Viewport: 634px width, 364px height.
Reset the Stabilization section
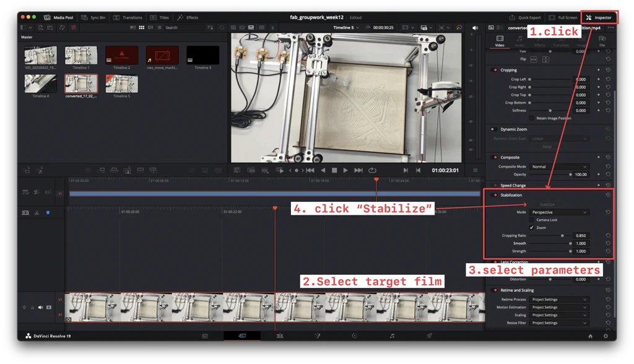click(608, 195)
